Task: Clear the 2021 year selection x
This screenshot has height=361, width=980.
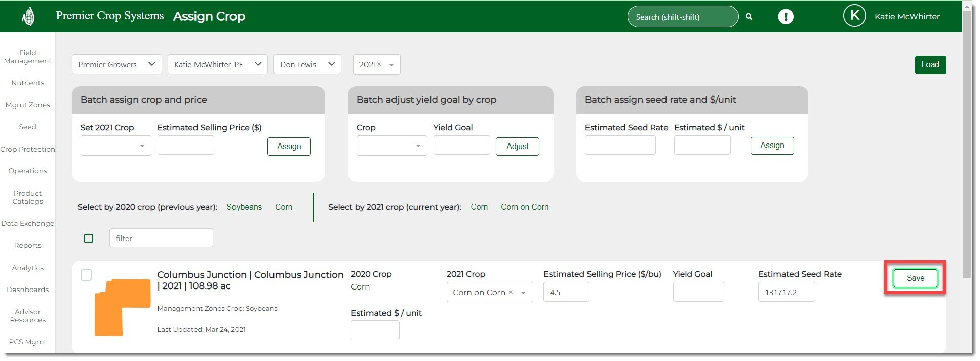Action: [379, 64]
